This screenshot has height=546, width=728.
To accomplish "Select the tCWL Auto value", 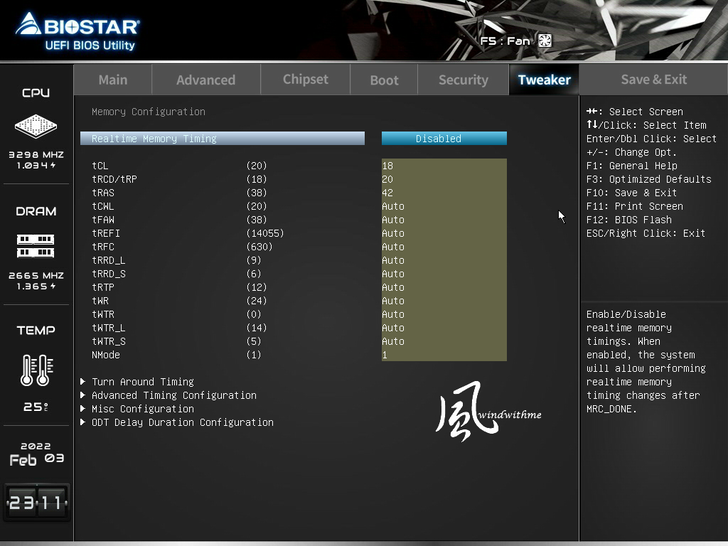I will pos(444,206).
